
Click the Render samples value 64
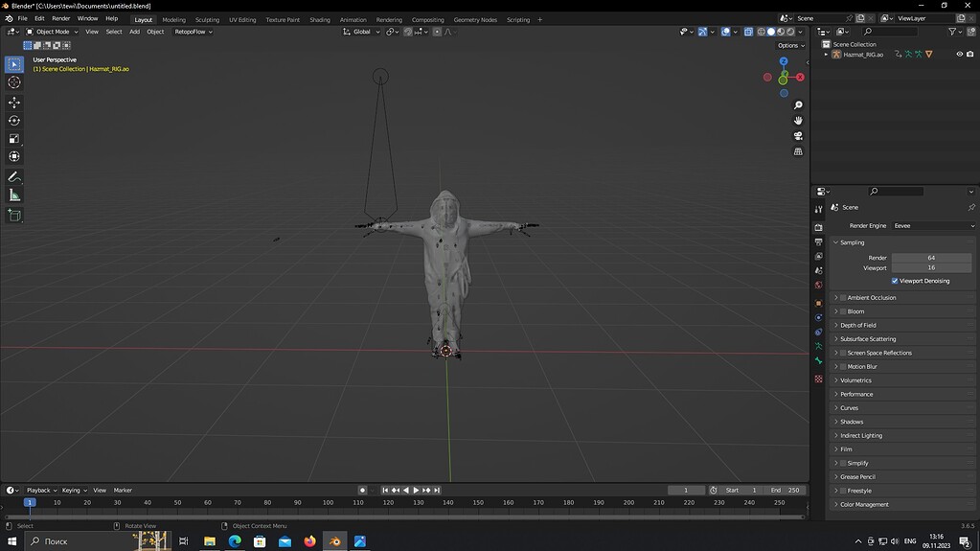tap(931, 258)
